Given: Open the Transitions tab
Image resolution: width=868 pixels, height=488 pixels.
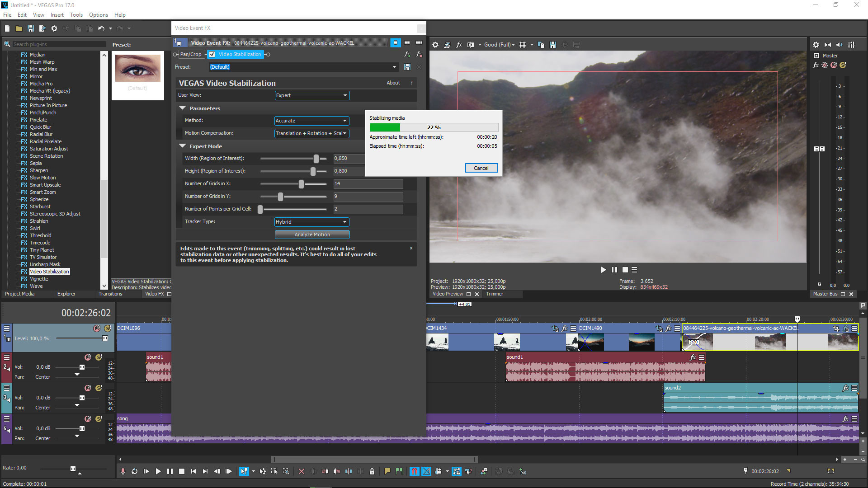Looking at the screenshot, I should [109, 294].
